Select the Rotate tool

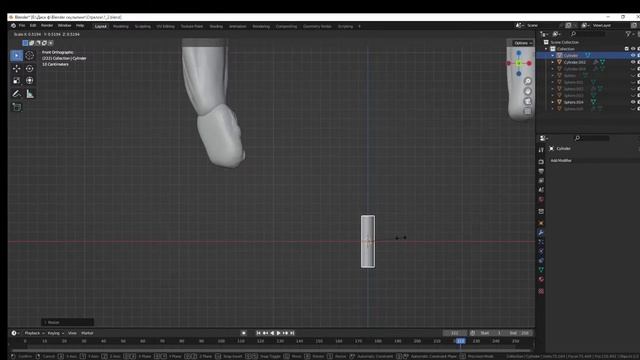[30, 68]
